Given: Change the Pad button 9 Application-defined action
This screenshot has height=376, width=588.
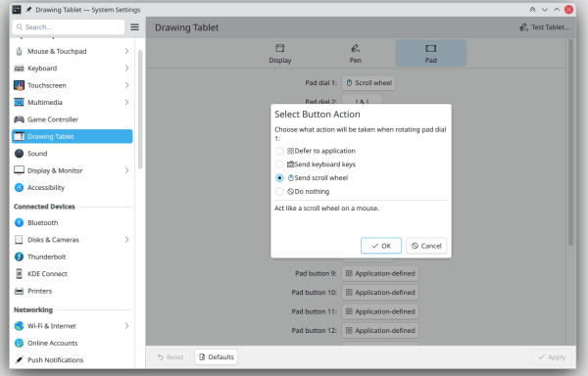Looking at the screenshot, I should coord(380,273).
